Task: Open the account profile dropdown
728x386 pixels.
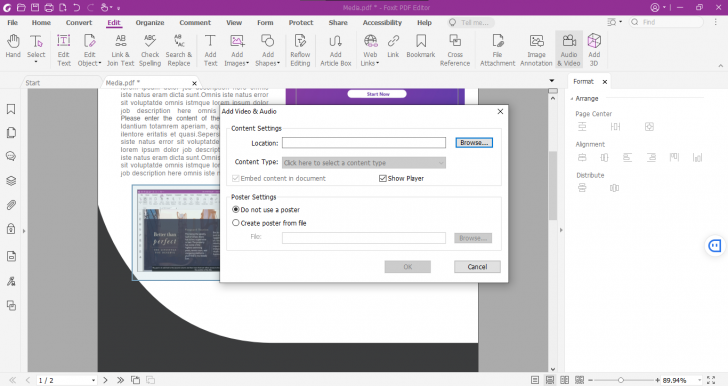Action: (658, 7)
